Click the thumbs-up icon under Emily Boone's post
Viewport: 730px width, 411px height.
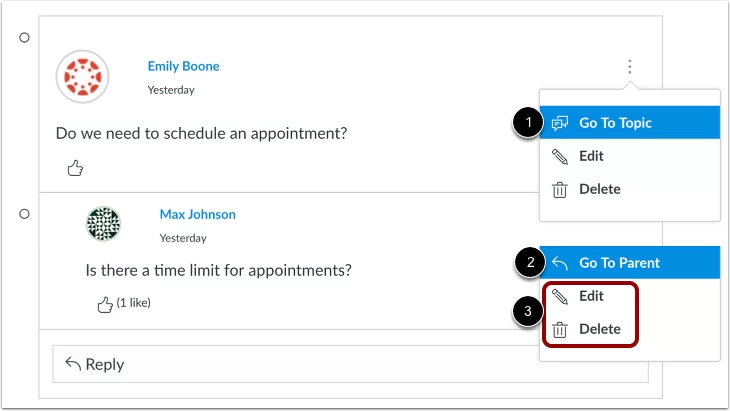[75, 168]
